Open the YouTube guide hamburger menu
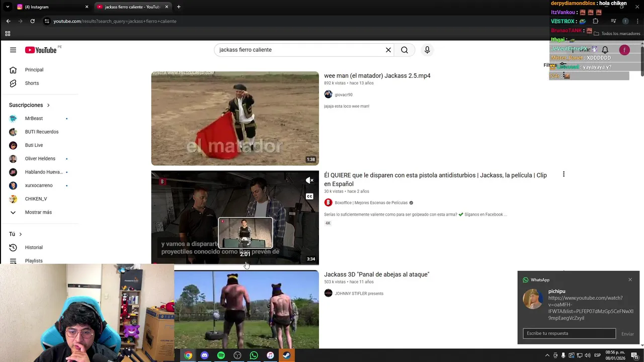The image size is (644, 362). (13, 50)
